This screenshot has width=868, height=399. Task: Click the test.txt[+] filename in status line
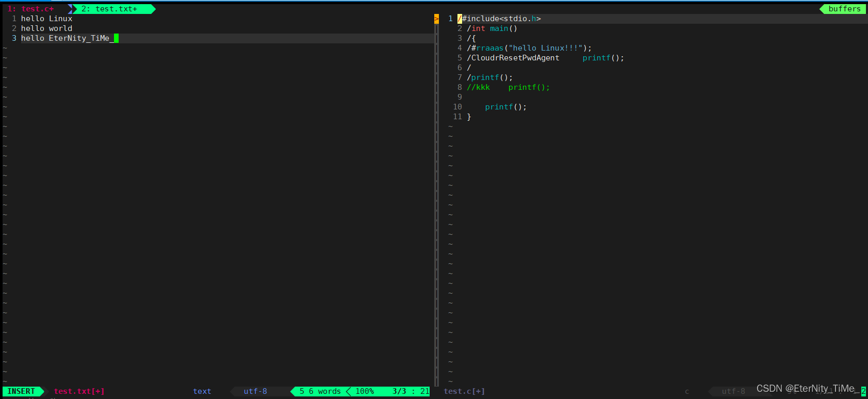click(79, 391)
